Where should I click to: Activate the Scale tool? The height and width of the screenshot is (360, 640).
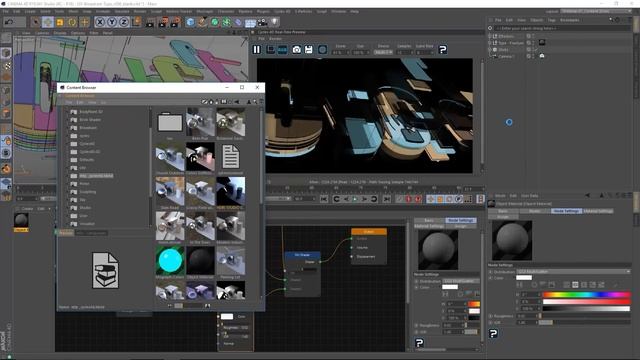click(60, 22)
